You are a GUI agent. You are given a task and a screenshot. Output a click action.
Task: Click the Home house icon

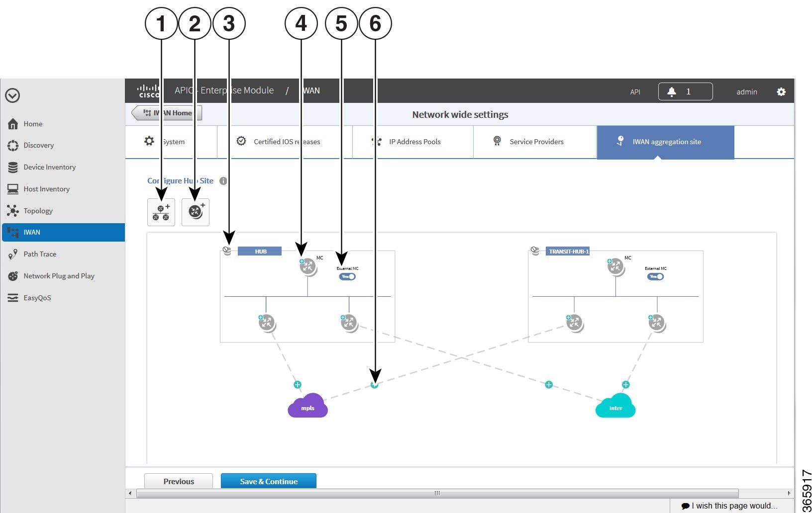pyautogui.click(x=13, y=124)
